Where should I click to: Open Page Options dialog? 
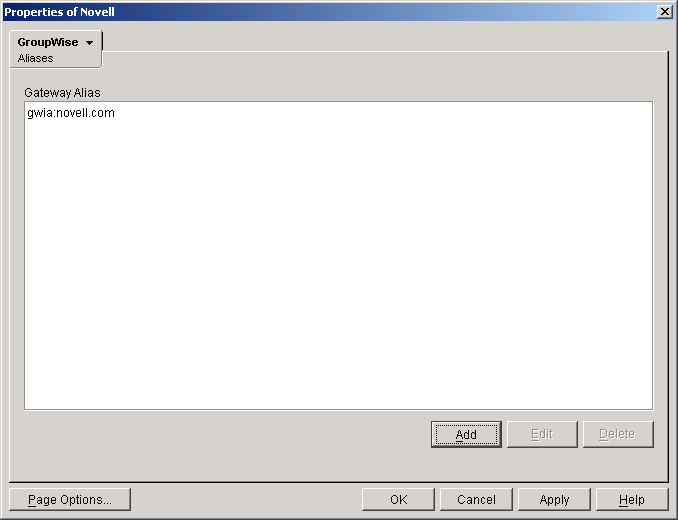tap(70, 500)
